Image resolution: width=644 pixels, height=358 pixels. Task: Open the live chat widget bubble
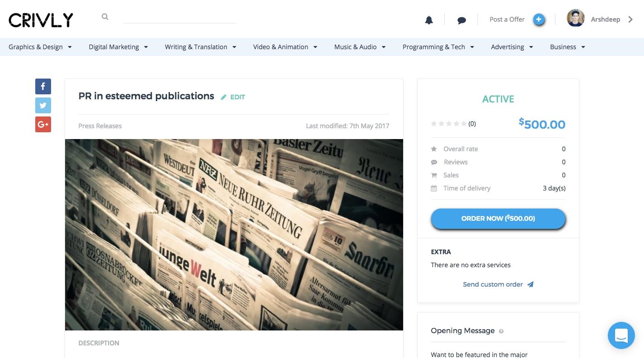coord(621,335)
